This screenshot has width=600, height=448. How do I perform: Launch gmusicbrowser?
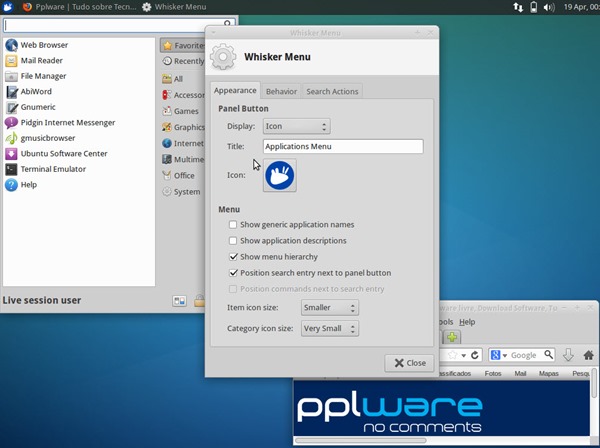(x=79, y=138)
